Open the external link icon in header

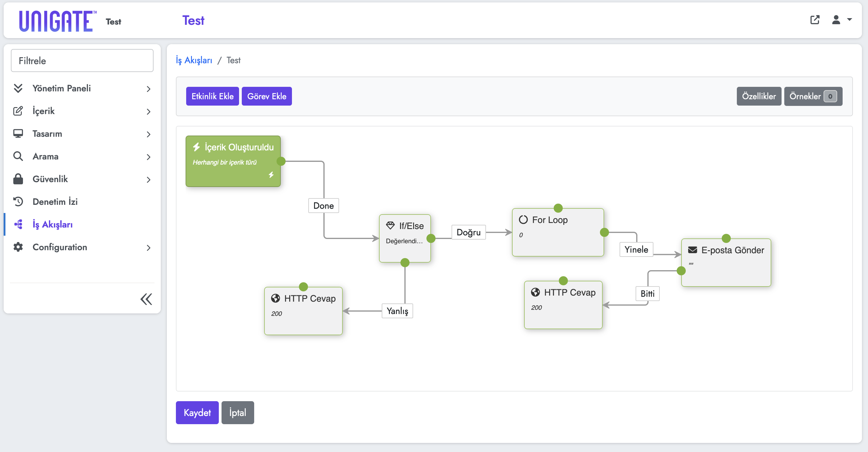815,20
